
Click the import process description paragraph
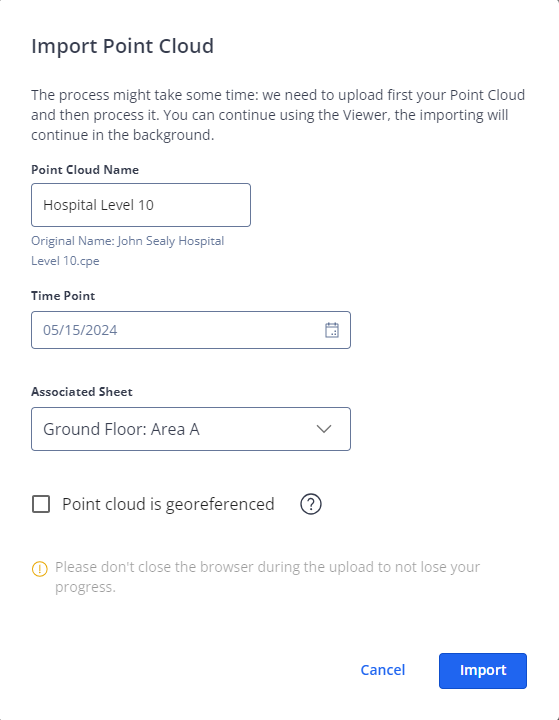(278, 115)
